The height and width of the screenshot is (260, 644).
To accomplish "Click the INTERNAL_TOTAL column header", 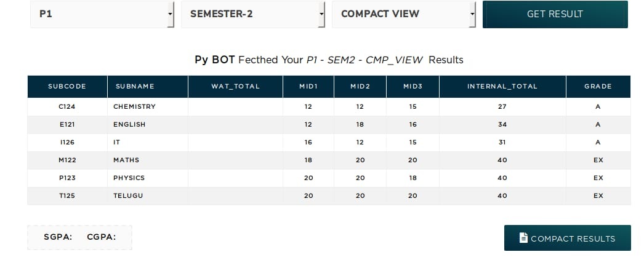I will point(502,87).
